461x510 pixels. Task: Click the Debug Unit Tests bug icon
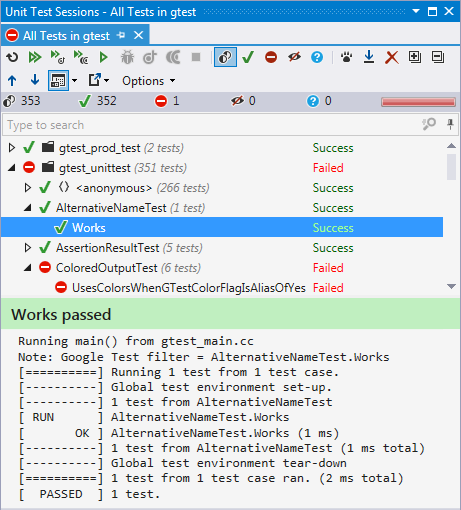pyautogui.click(x=127, y=57)
